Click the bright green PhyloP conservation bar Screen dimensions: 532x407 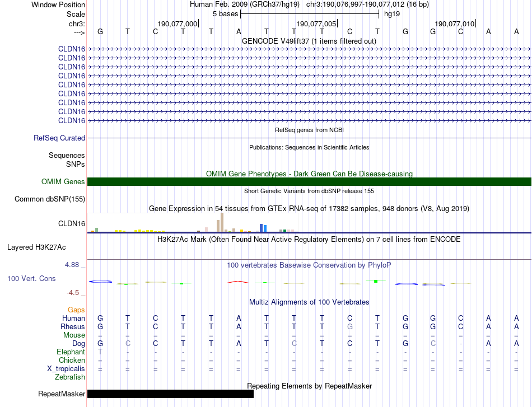(376, 281)
